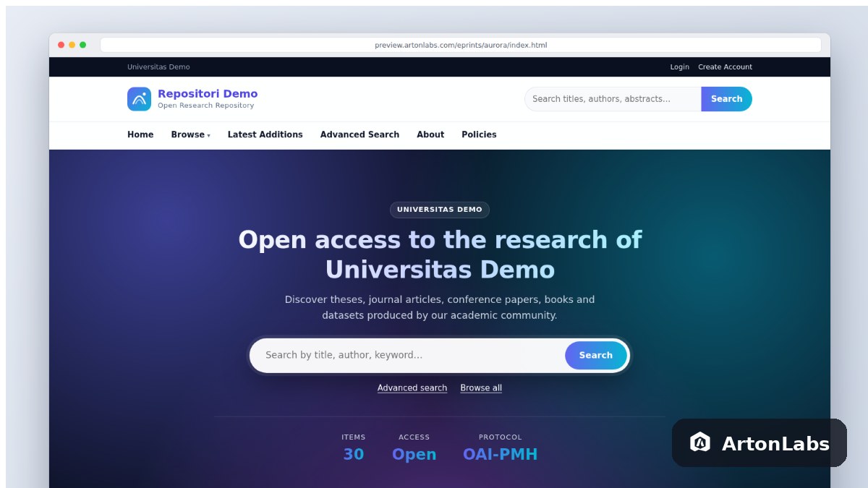
Task: Open Advanced Search in the navigation bar
Action: click(359, 134)
